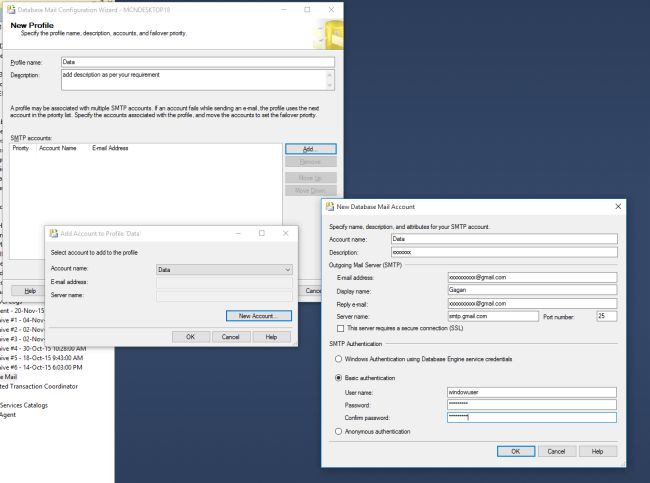Click the Server name field with smtp.gmail.com

[493, 316]
